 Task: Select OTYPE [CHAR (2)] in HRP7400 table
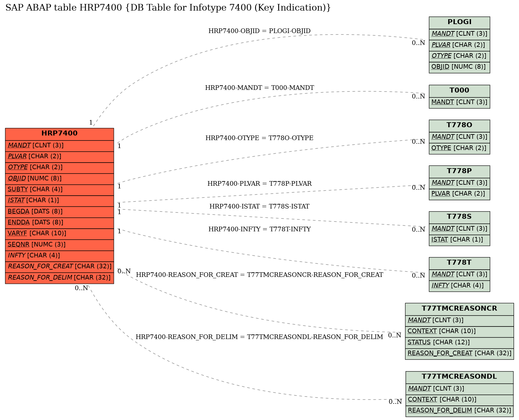coord(60,168)
